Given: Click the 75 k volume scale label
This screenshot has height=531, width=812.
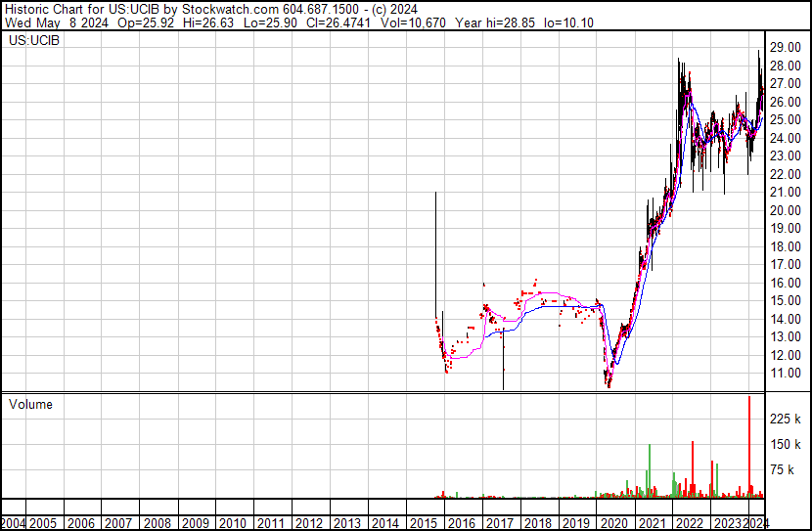Looking at the screenshot, I should tap(782, 469).
